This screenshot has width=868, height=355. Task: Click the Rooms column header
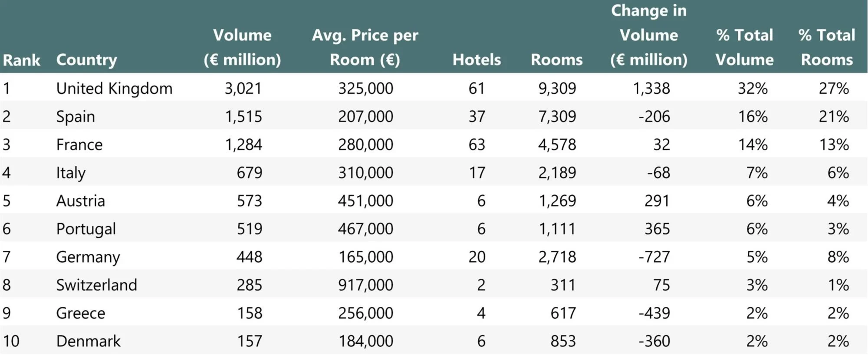tap(556, 60)
